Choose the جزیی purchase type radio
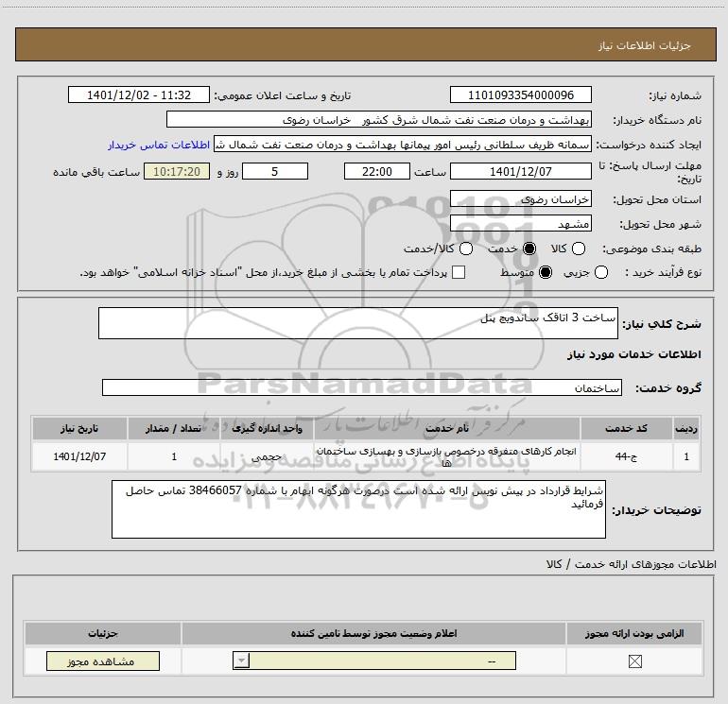 click(600, 272)
